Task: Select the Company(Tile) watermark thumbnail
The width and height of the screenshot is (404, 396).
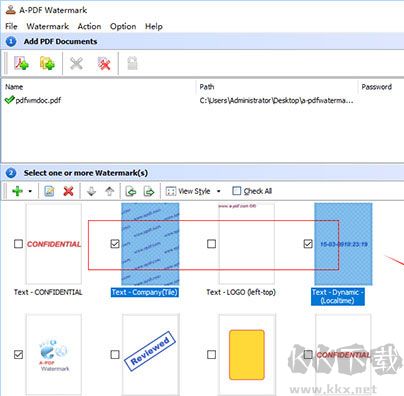Action: pos(150,244)
